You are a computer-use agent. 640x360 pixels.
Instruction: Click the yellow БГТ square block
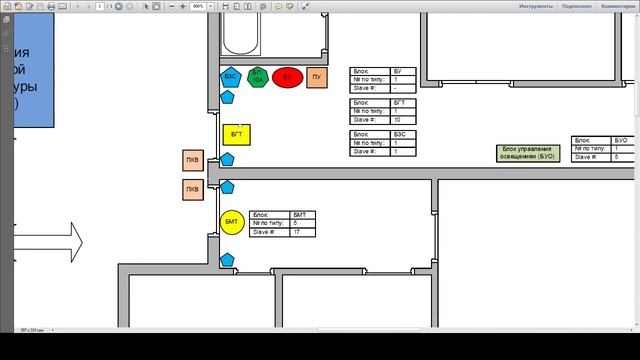point(237,135)
